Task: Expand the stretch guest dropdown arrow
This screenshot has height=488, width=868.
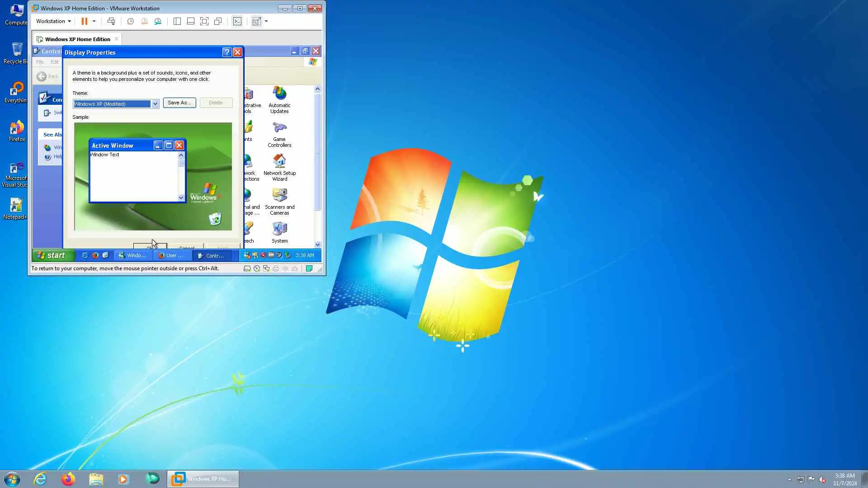Action: (266, 21)
